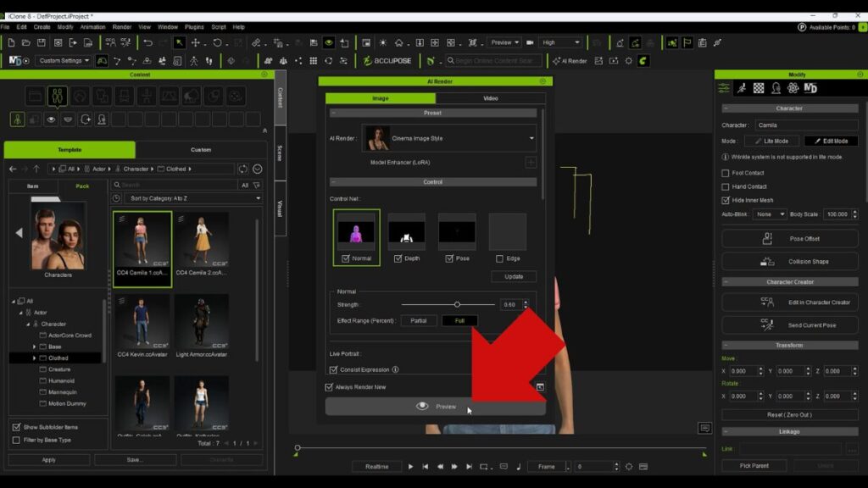This screenshot has height=488, width=868.
Task: Click the Update button under ControlNet
Action: point(514,277)
